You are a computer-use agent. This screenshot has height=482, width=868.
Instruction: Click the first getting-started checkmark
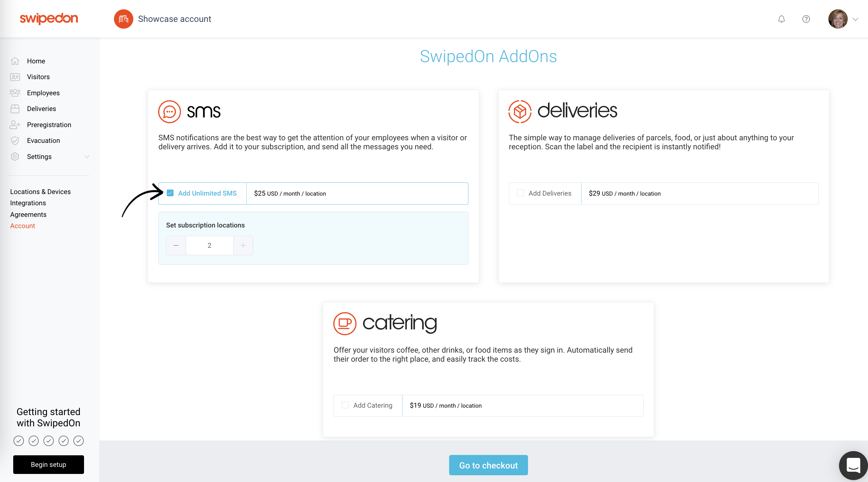point(19,440)
